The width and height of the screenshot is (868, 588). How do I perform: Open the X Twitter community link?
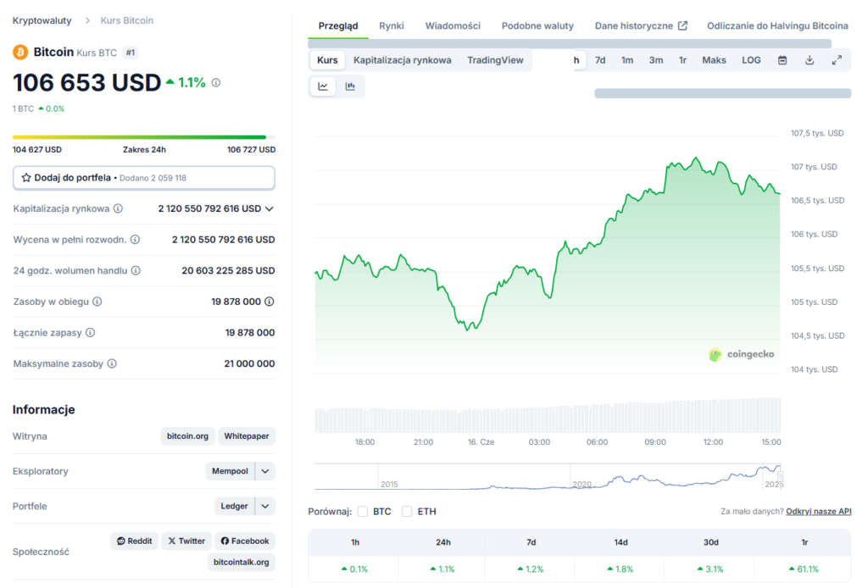click(x=186, y=541)
